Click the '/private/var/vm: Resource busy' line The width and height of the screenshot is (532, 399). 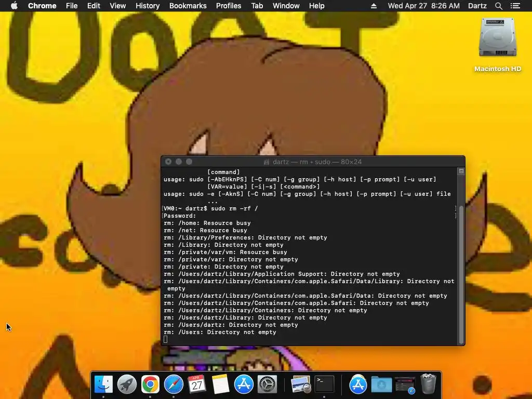coord(225,252)
